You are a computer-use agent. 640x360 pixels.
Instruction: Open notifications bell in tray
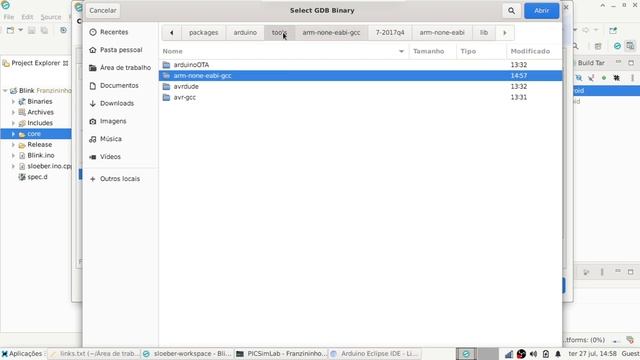tap(558, 354)
